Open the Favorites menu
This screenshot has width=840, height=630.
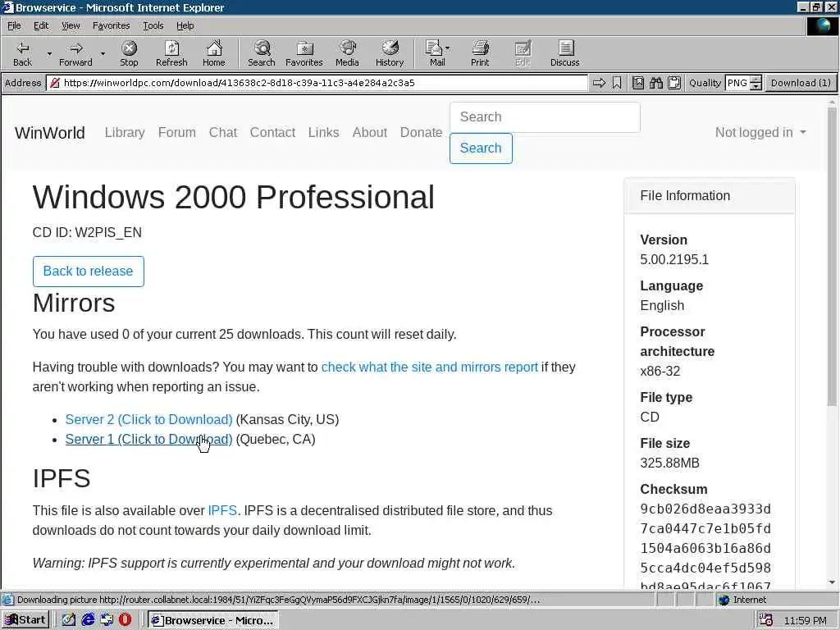click(111, 25)
